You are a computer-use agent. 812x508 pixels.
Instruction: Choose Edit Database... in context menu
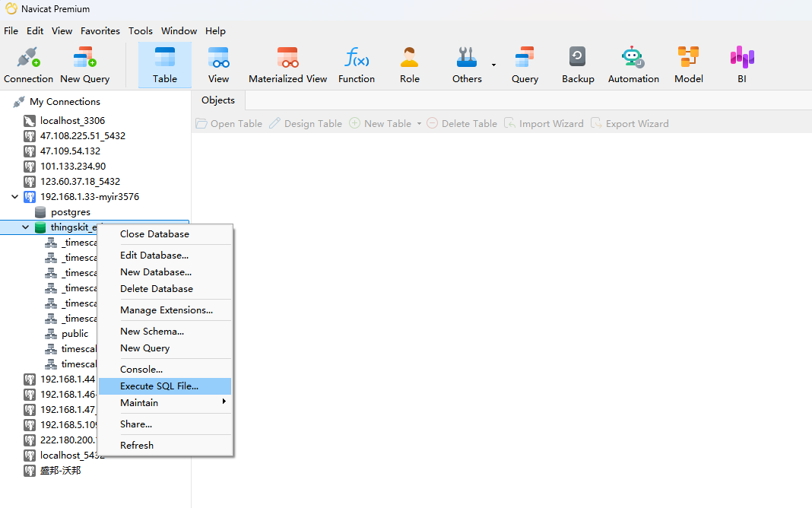click(165, 256)
